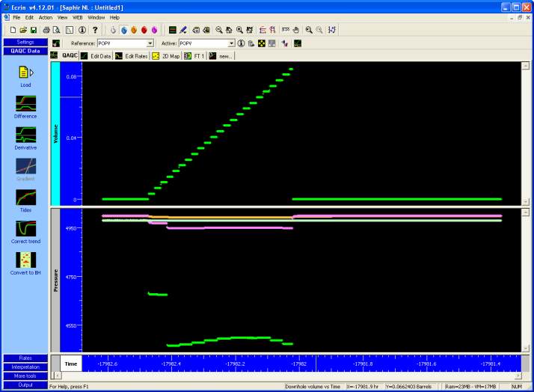Click the Save file toolbar icon

point(34,29)
